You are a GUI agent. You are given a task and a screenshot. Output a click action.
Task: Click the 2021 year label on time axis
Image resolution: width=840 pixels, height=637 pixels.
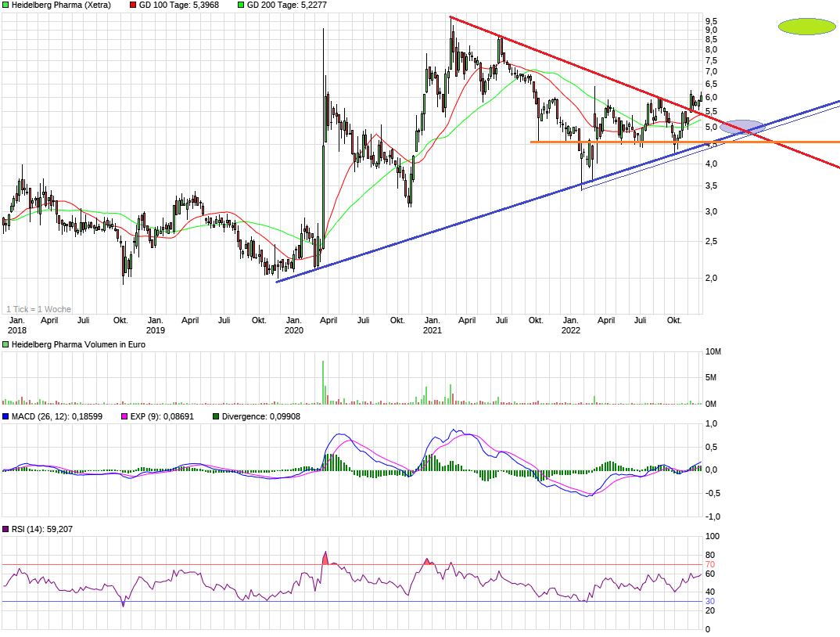pos(433,330)
